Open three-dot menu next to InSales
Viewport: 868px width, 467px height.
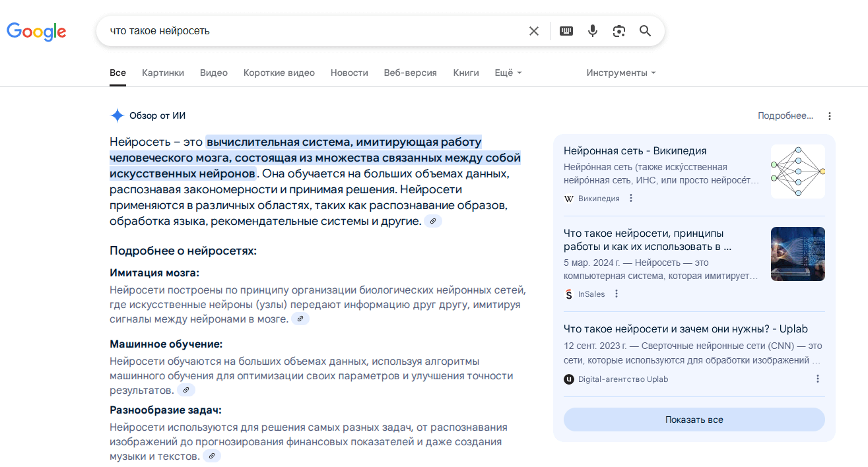click(617, 294)
